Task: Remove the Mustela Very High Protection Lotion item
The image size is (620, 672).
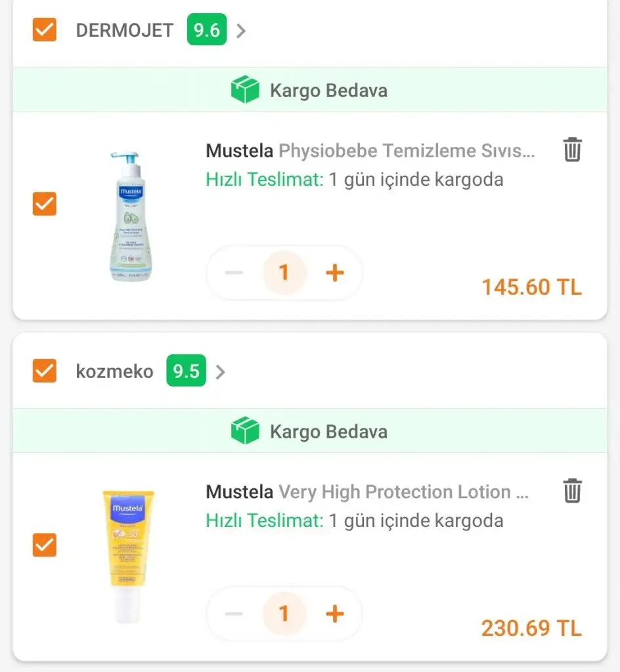Action: [x=572, y=491]
